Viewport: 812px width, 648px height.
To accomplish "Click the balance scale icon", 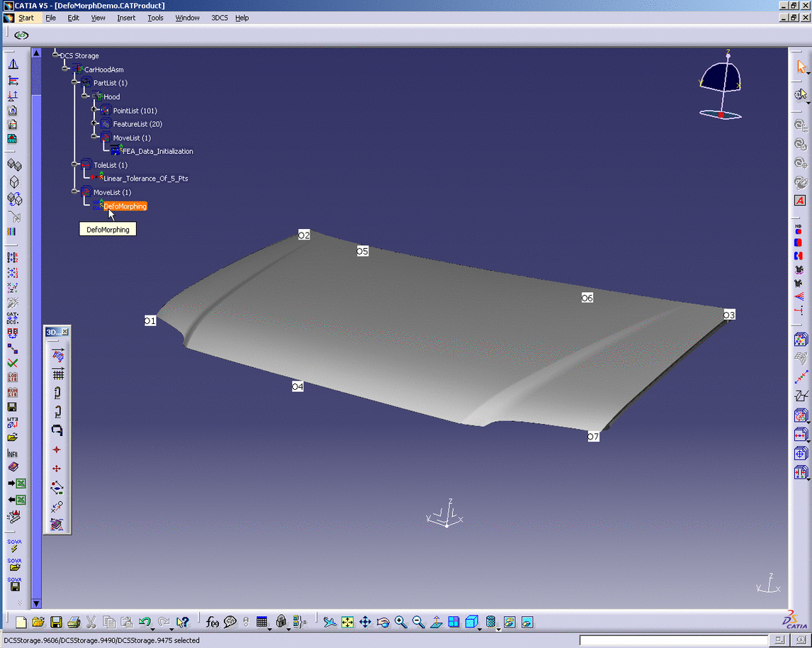I will click(x=13, y=95).
